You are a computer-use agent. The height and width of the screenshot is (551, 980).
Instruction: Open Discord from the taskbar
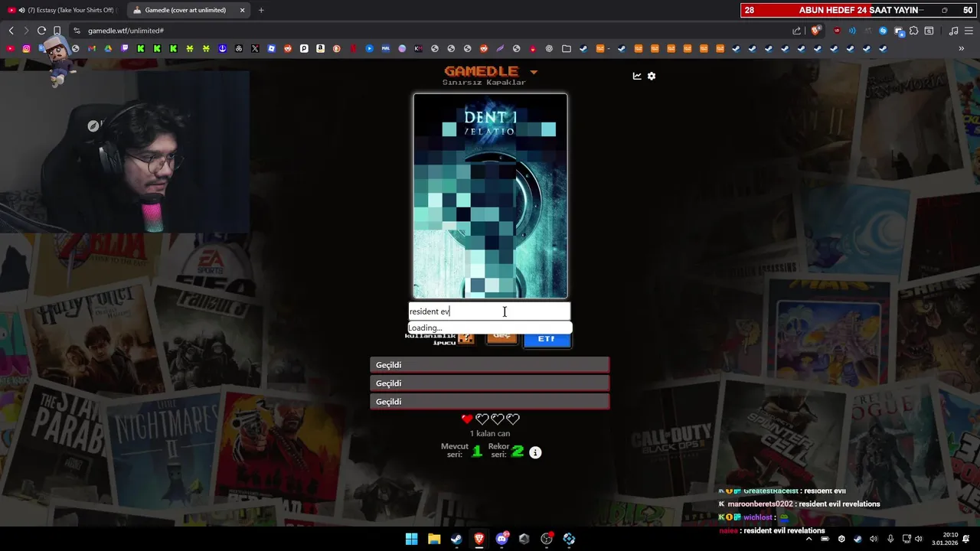502,539
